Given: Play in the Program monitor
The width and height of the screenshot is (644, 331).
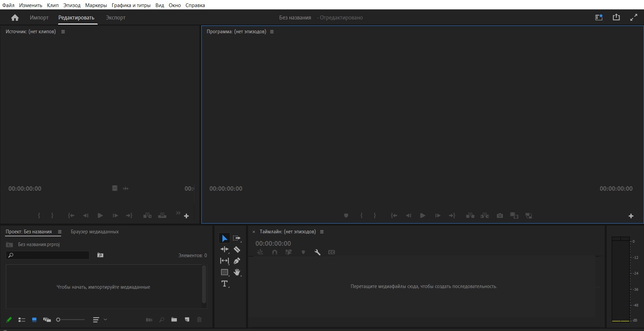Looking at the screenshot, I should pos(423,216).
